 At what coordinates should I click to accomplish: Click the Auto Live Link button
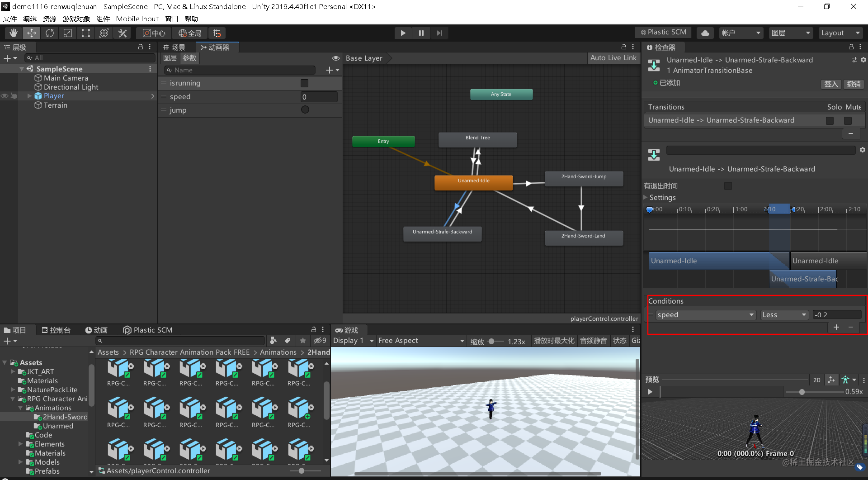click(613, 57)
